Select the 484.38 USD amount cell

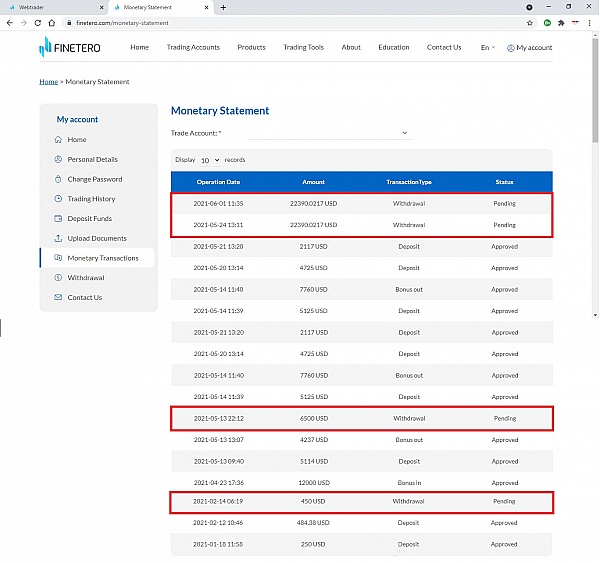click(313, 522)
